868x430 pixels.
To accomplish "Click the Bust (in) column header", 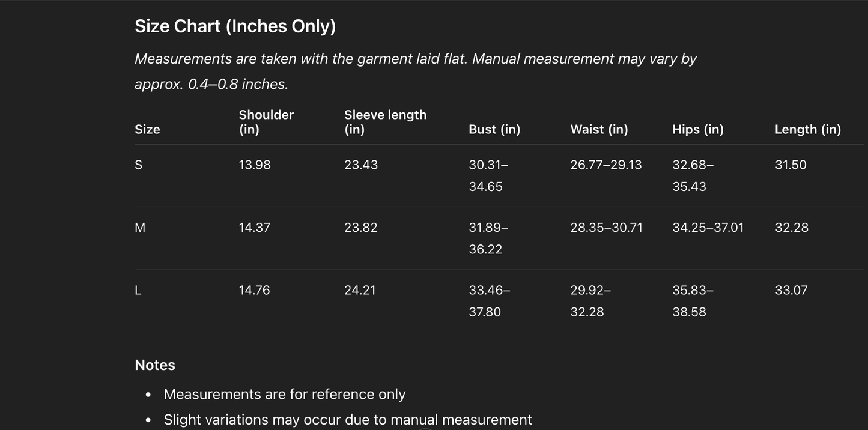I will 494,129.
